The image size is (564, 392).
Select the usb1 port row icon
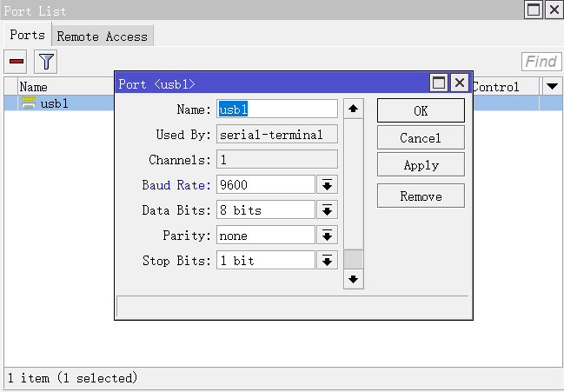click(x=29, y=103)
